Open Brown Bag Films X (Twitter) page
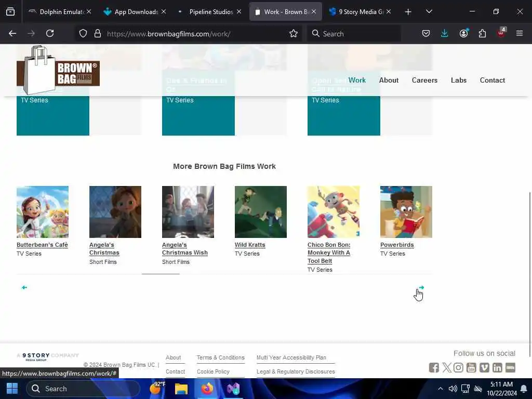This screenshot has height=399, width=532. click(x=447, y=367)
